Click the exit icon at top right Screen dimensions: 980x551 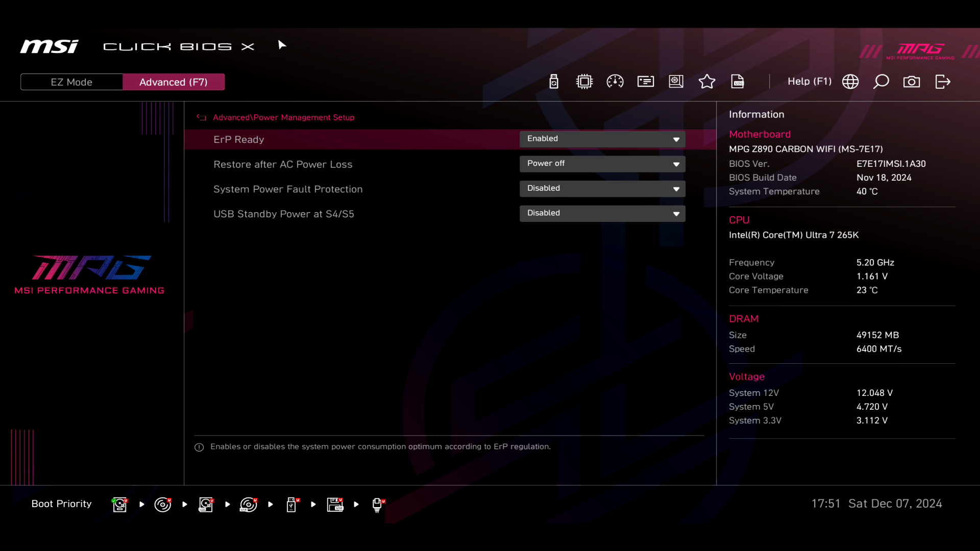click(943, 82)
